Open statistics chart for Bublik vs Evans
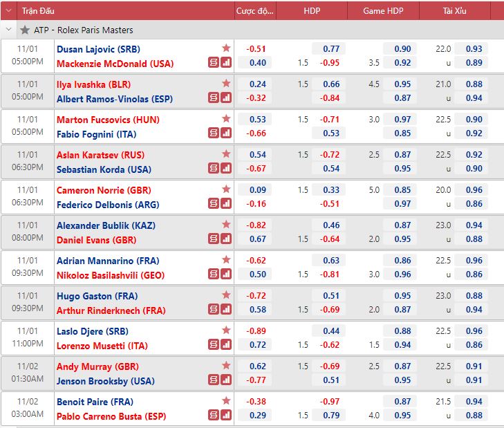The height and width of the screenshot is (428, 504). pyautogui.click(x=226, y=239)
